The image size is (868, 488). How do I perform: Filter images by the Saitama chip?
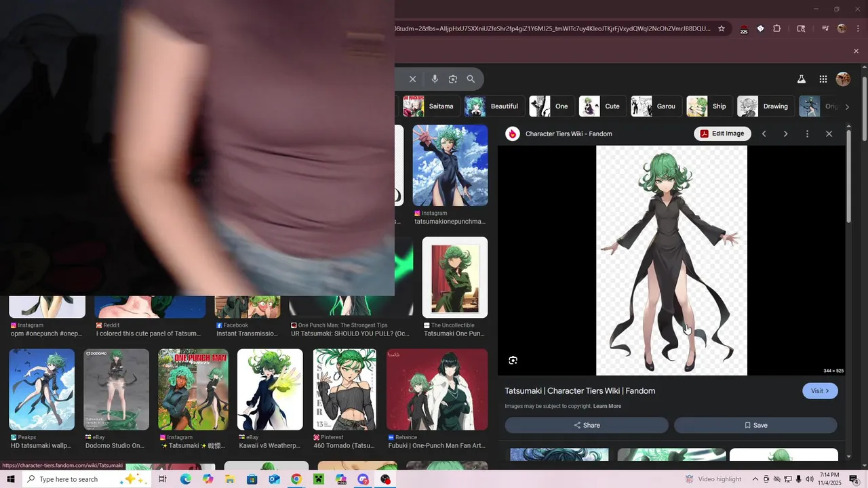[431, 106]
